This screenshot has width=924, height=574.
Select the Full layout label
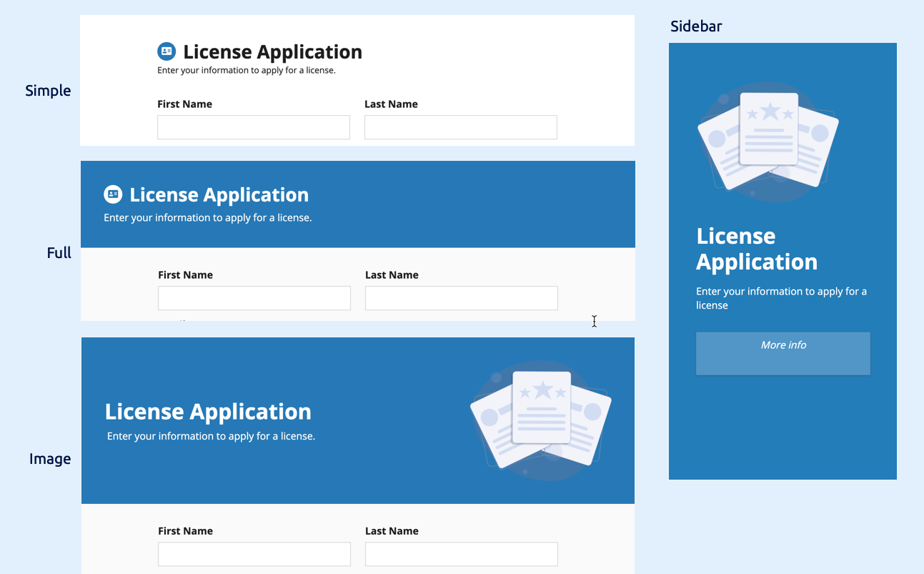(x=59, y=253)
